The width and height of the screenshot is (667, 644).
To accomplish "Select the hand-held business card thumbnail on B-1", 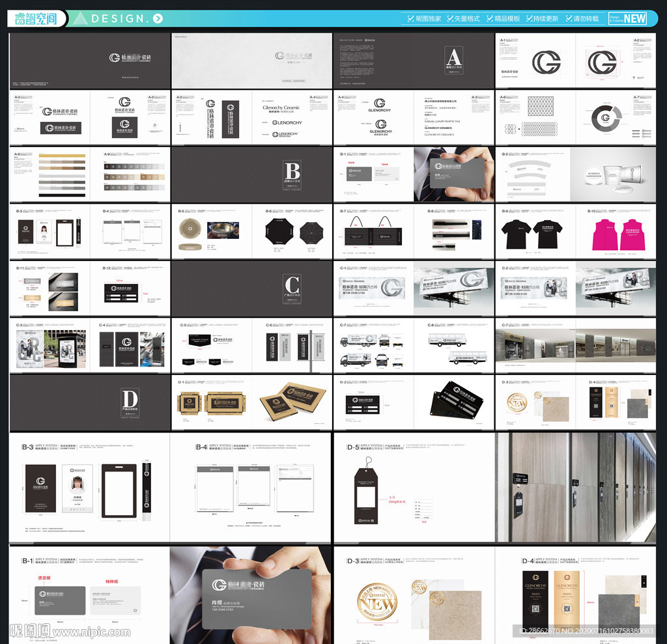I will coord(454,173).
